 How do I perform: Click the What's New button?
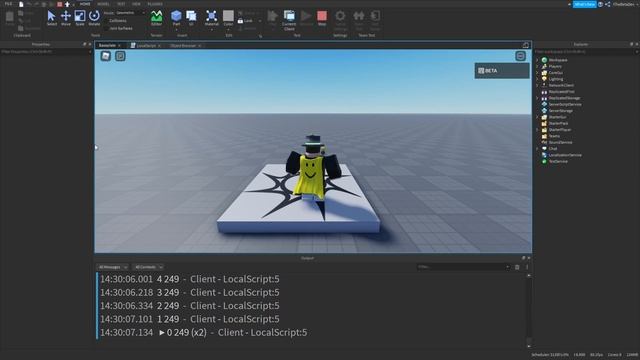pos(584,4)
